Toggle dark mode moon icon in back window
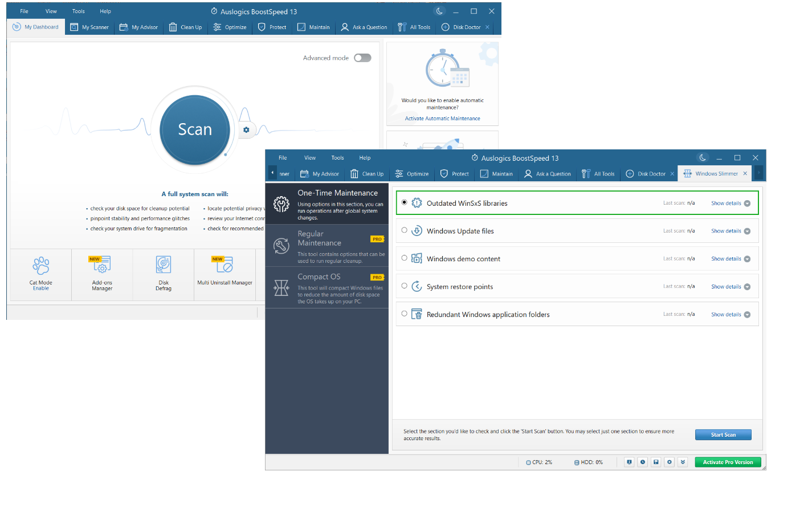 439,11
